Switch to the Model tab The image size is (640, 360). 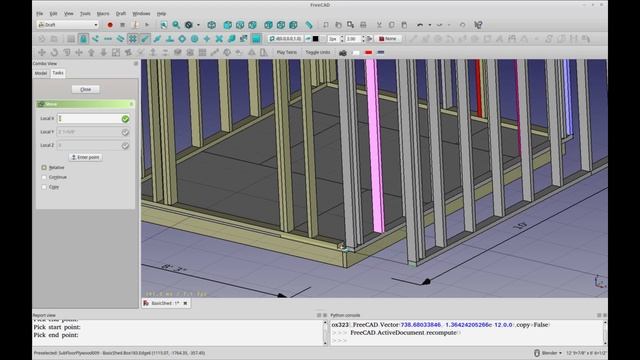(41, 73)
